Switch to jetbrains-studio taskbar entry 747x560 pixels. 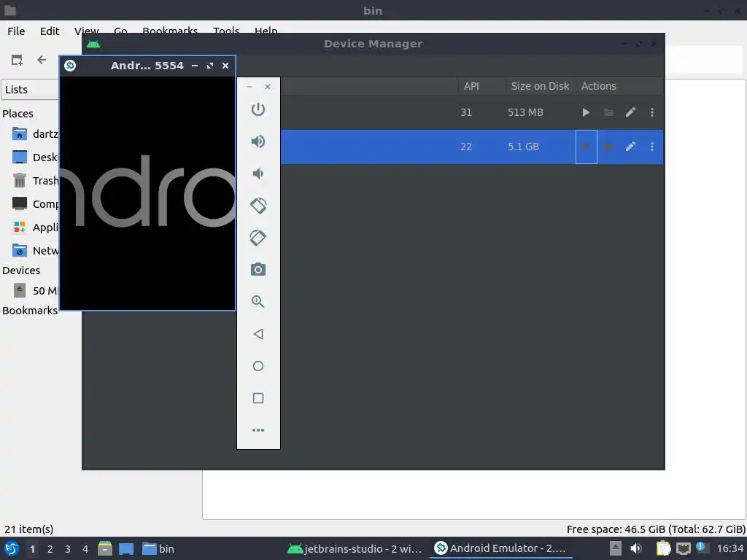tap(355, 548)
